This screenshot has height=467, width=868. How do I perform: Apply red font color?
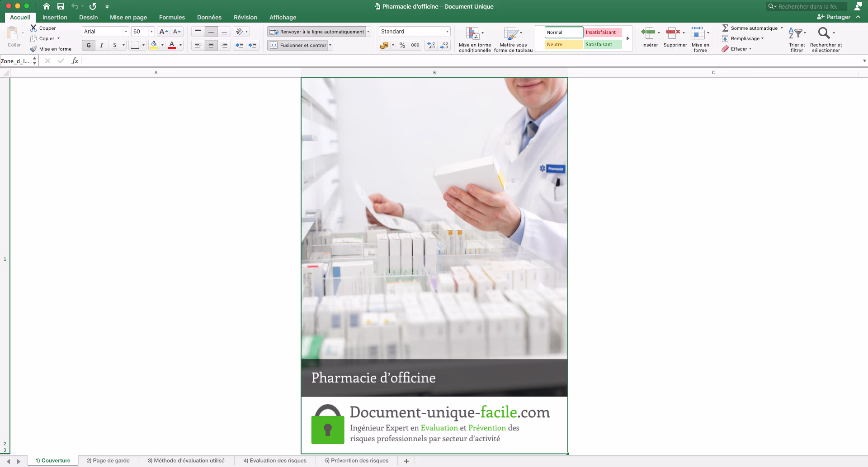coord(172,45)
